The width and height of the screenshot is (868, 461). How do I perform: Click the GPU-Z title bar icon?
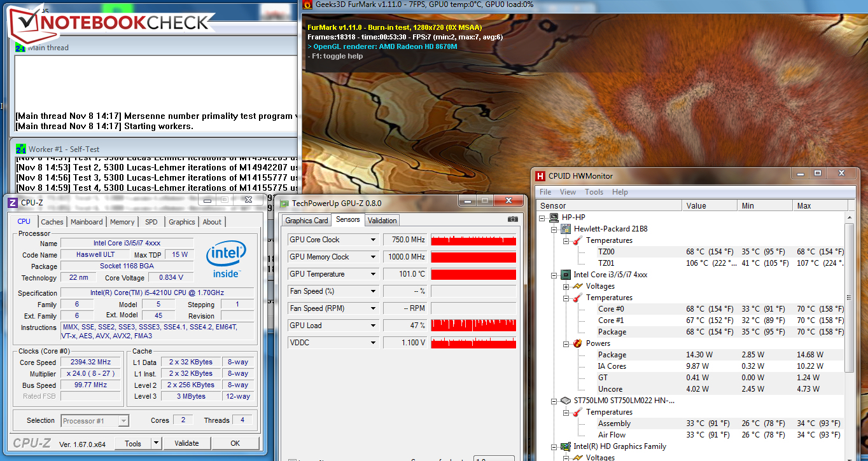coord(284,203)
